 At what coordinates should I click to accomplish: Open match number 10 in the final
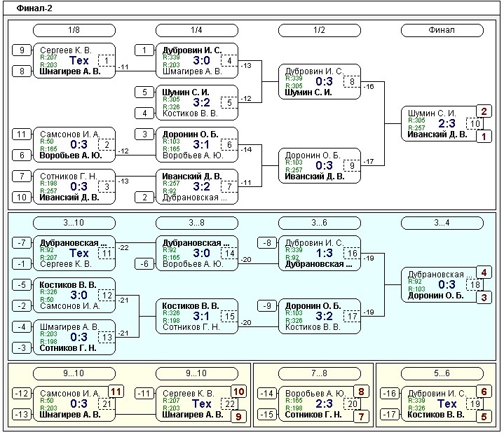475,124
